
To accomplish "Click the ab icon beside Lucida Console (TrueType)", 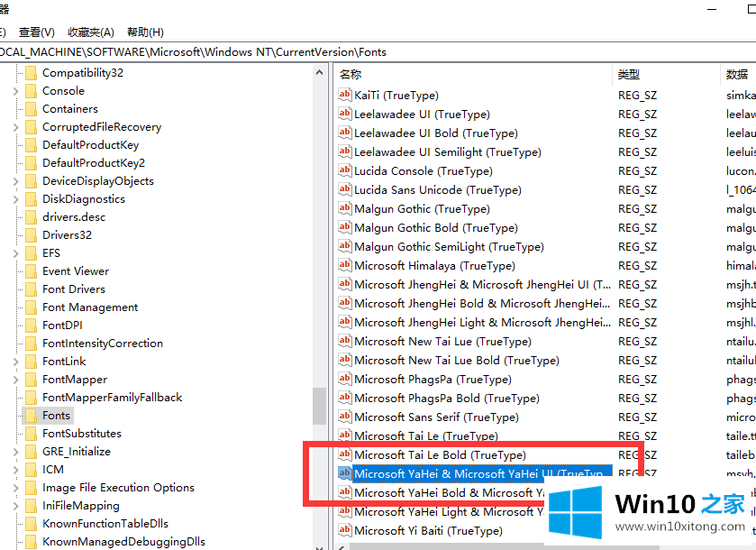I will (344, 170).
